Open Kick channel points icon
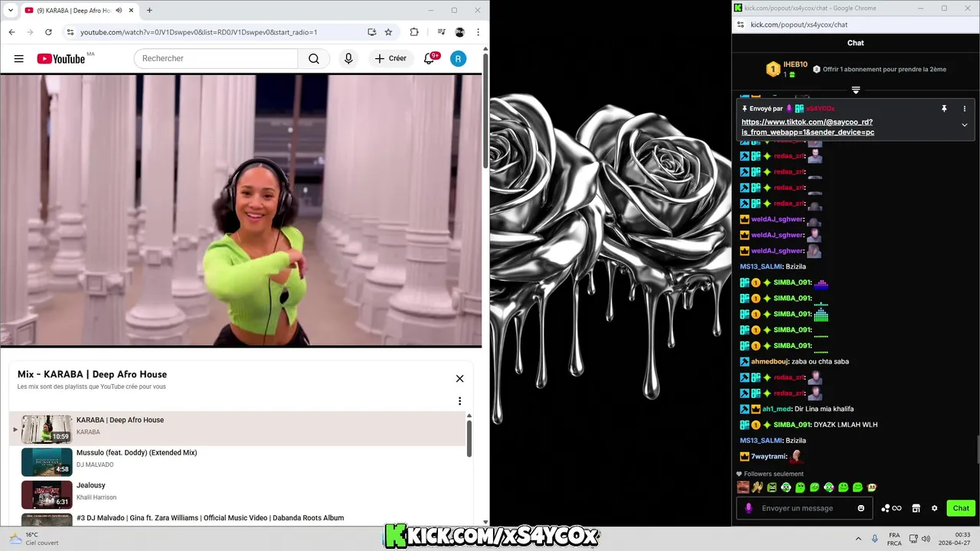 pos(891,508)
